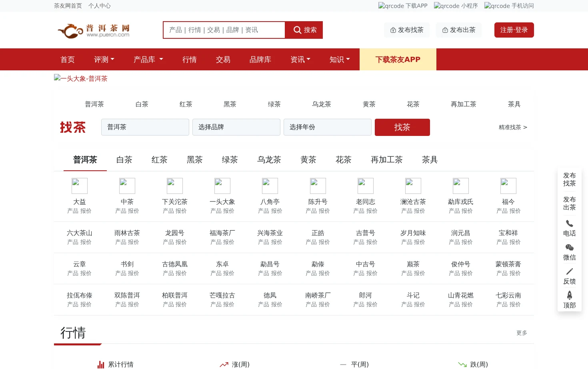588x369 pixels.
Task: Open the 选择年份 year selector
Action: coord(328,127)
